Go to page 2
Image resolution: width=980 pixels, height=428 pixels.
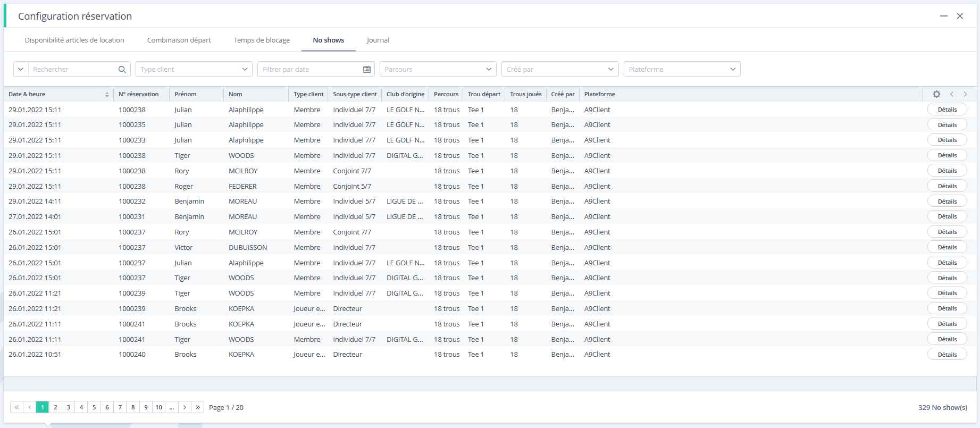click(x=55, y=407)
